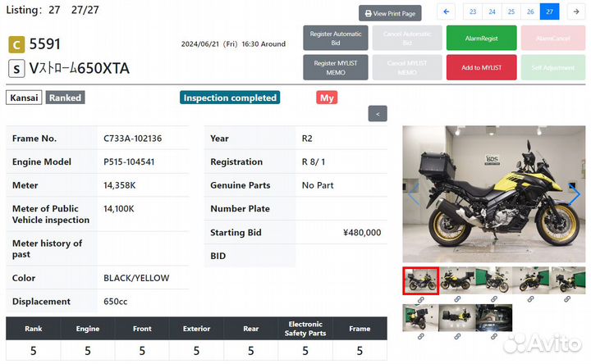Click link icon under second bottom thumbnail
The width and height of the screenshot is (591, 364).
[x=457, y=336]
